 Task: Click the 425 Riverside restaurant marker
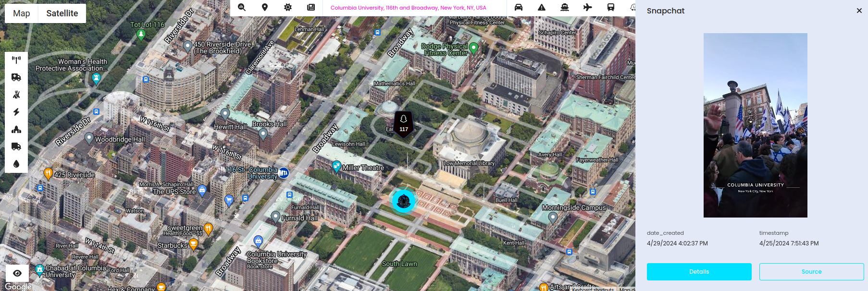coord(48,173)
